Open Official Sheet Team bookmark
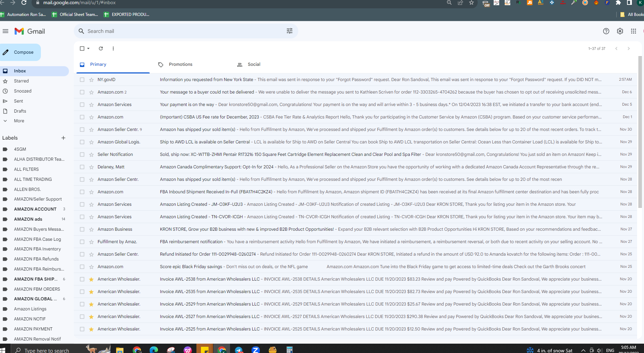This screenshot has width=644, height=353. point(75,15)
